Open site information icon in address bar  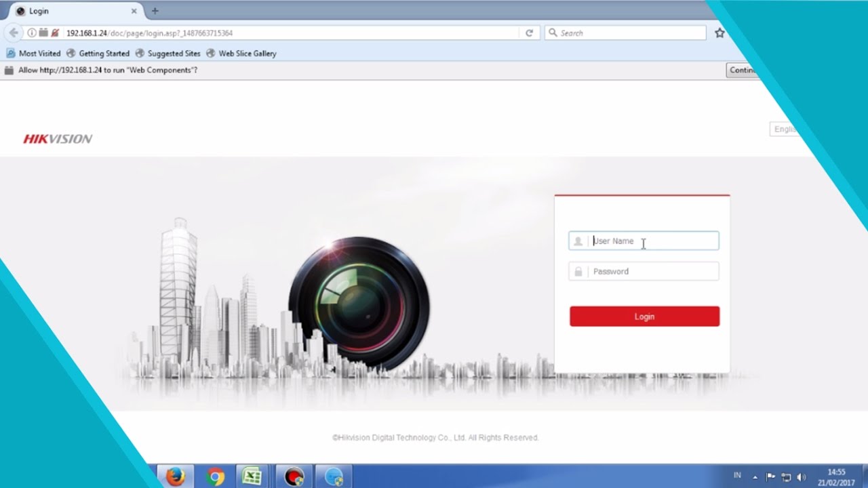32,33
